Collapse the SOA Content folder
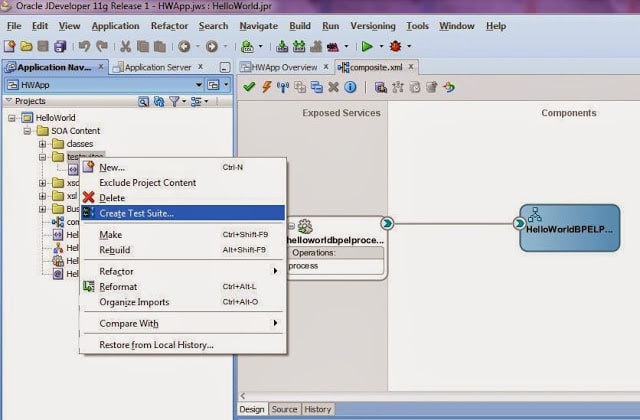Image resolution: width=640 pixels, height=420 pixels. click(27, 131)
